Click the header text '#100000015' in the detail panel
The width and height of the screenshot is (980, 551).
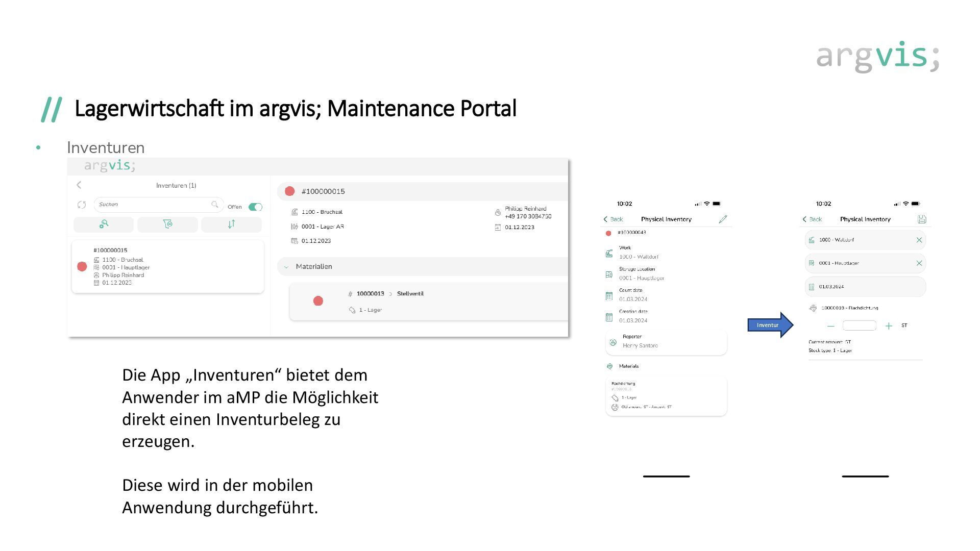point(323,191)
